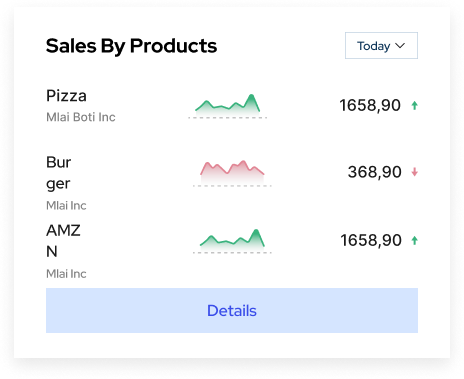Viewport: 464px width, 379px height.
Task: Click the Burger sales value 368,90
Action: point(374,172)
